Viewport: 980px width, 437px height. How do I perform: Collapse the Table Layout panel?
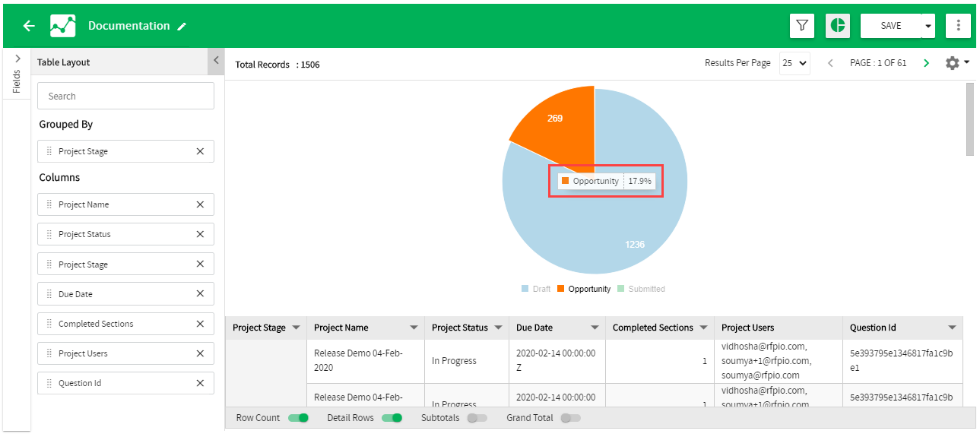216,61
